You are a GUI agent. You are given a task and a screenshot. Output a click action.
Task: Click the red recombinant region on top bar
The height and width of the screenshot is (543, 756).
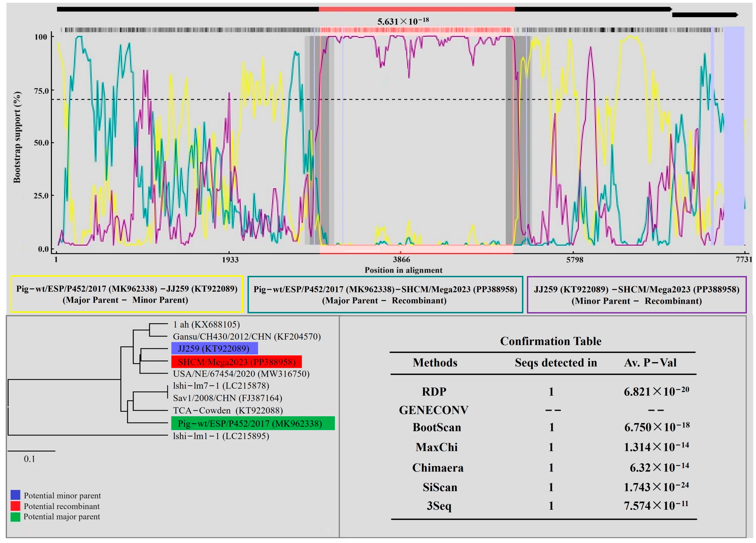pos(417,9)
